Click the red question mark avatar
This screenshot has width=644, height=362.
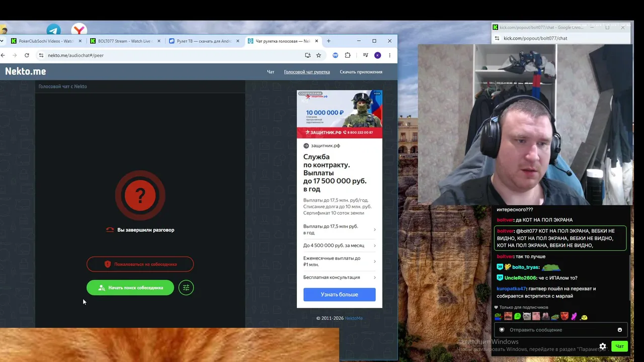pyautogui.click(x=140, y=195)
